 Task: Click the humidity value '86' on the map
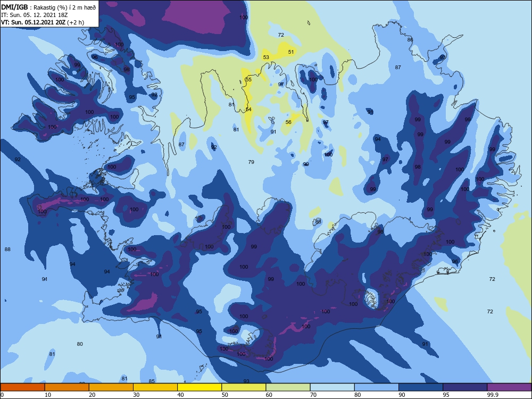coord(410,40)
